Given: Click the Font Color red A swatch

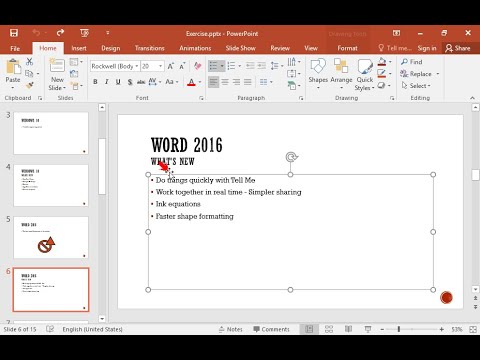Looking at the screenshot, I should coord(191,82).
